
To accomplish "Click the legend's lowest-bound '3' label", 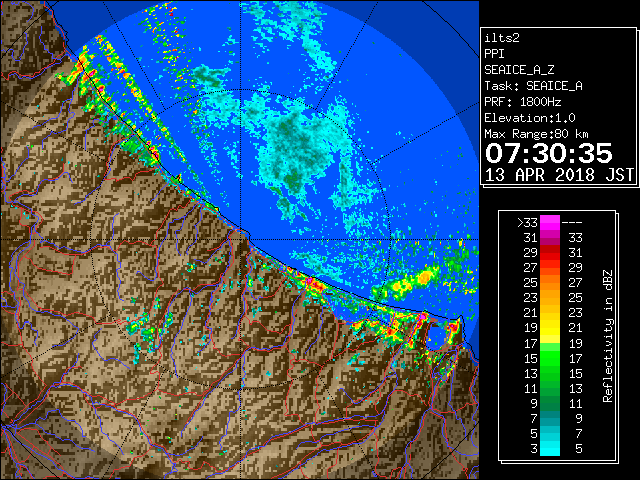I will pyautogui.click(x=534, y=449).
